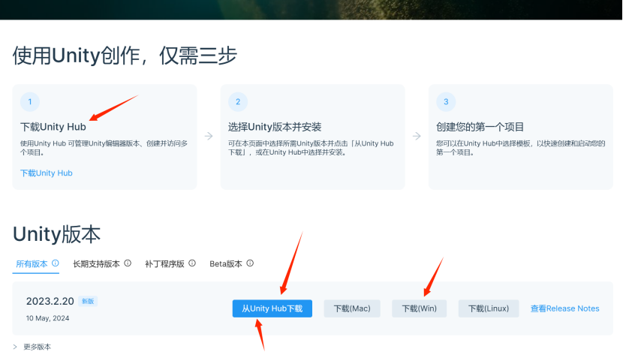The image size is (623, 364).
Task: Click the Unity版本 section heading
Action: pos(56,234)
